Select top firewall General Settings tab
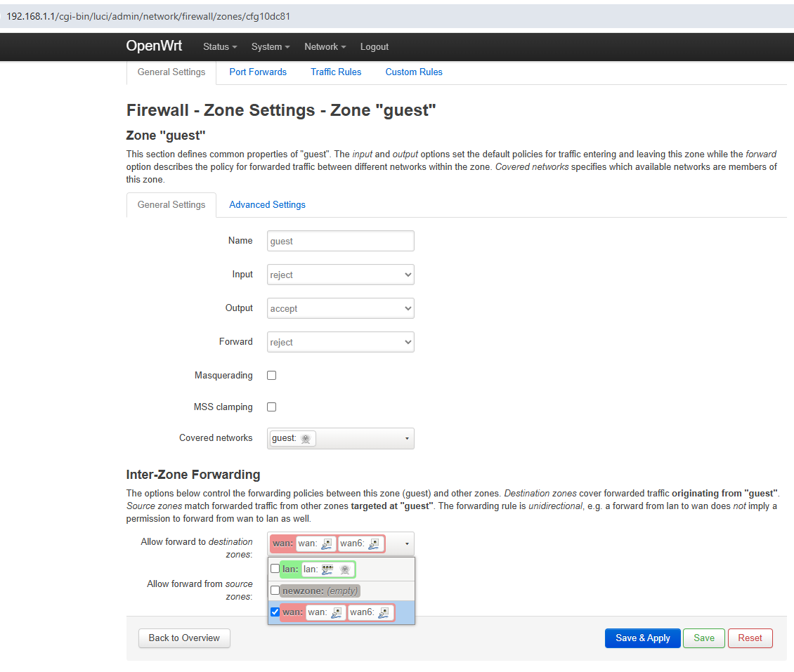The height and width of the screenshot is (672, 794). (171, 72)
